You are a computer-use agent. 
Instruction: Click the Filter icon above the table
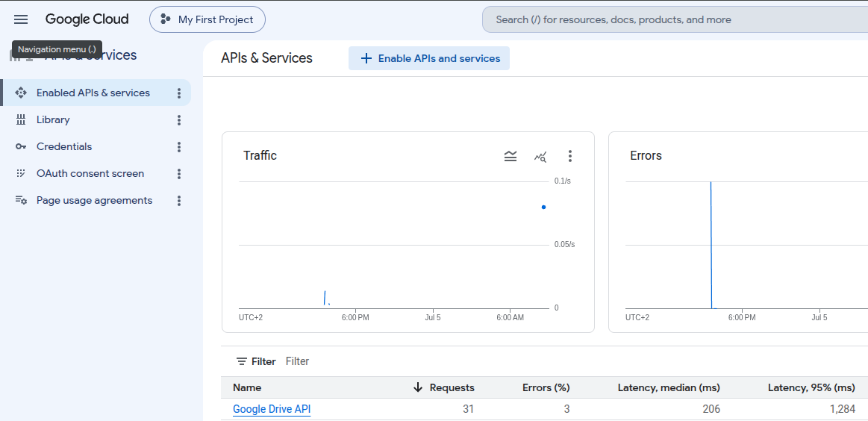pos(242,361)
